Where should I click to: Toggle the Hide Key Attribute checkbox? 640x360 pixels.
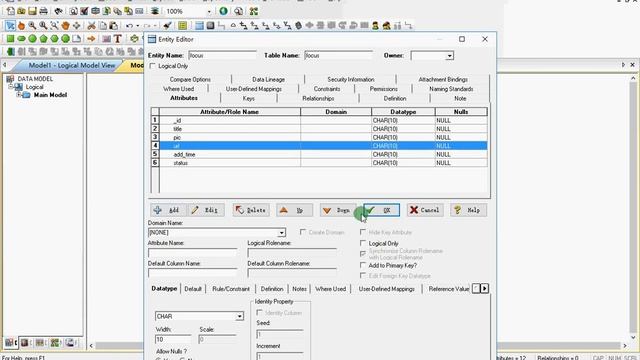point(363,232)
